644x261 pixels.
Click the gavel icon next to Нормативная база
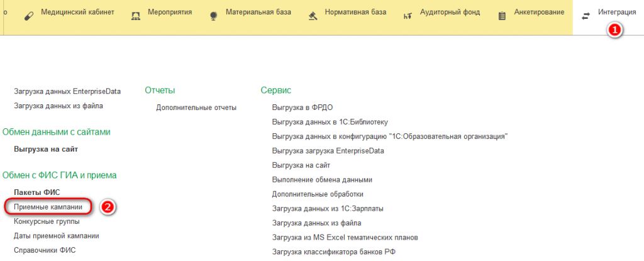point(313,16)
